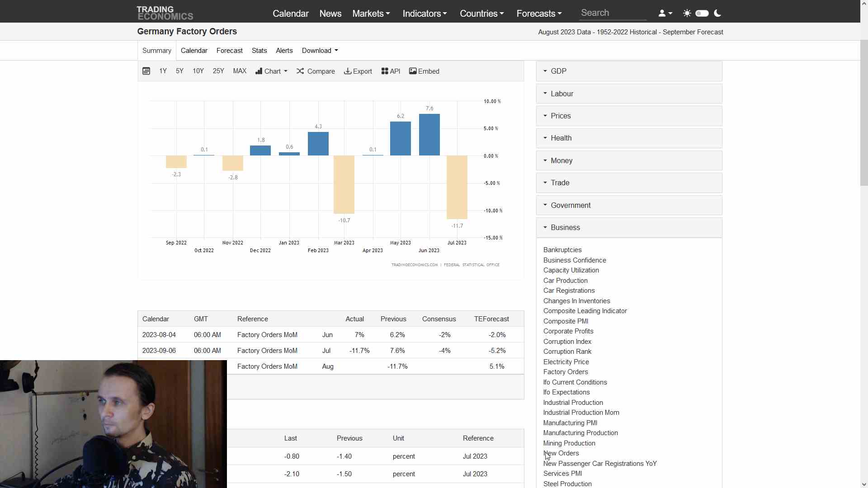Expand the GDP category panel
The width and height of the screenshot is (868, 488).
629,71
